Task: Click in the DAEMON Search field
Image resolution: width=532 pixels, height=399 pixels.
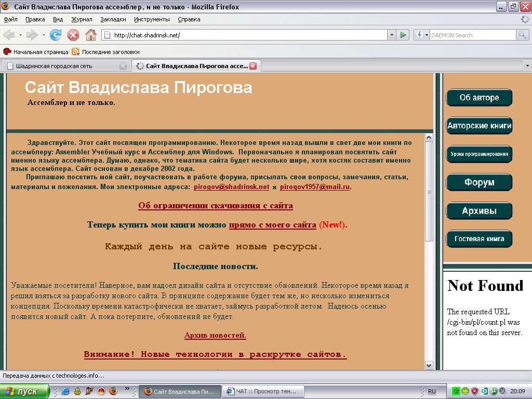Action: click(473, 35)
